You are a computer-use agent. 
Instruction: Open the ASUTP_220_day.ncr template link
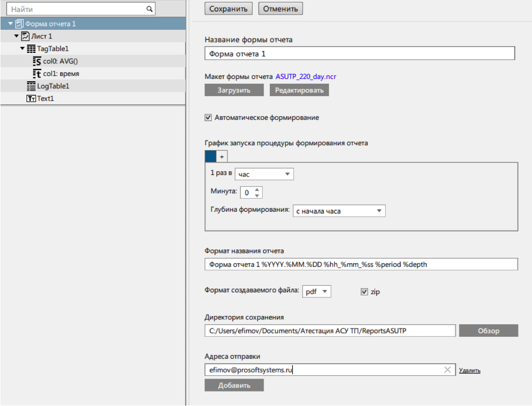306,76
